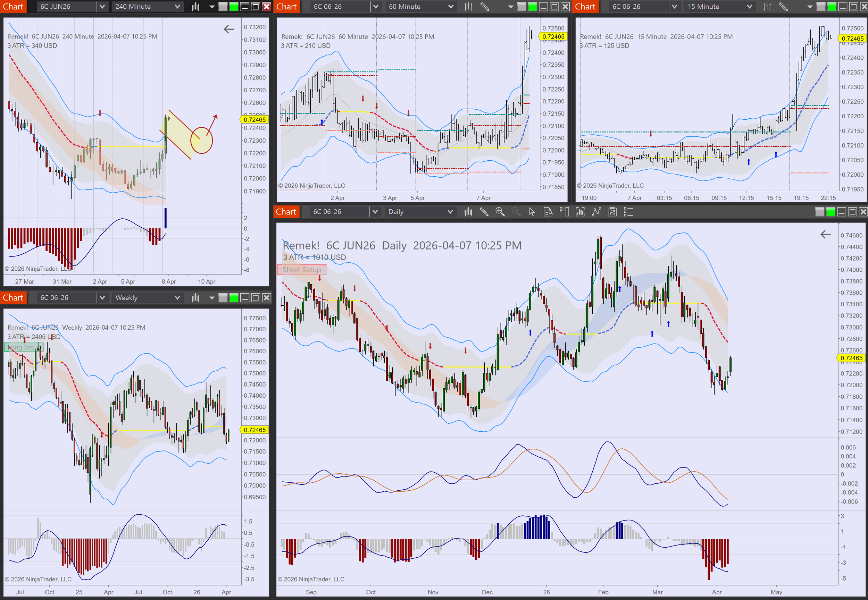Screen dimensions: 868x600
Task: Open bar type selector in Daily chart
Action: click(x=468, y=212)
